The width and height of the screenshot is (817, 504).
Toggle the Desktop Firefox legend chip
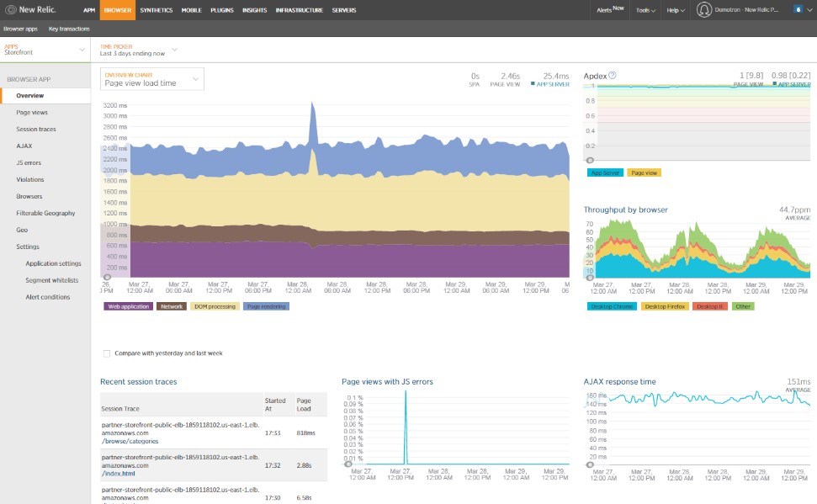(665, 306)
